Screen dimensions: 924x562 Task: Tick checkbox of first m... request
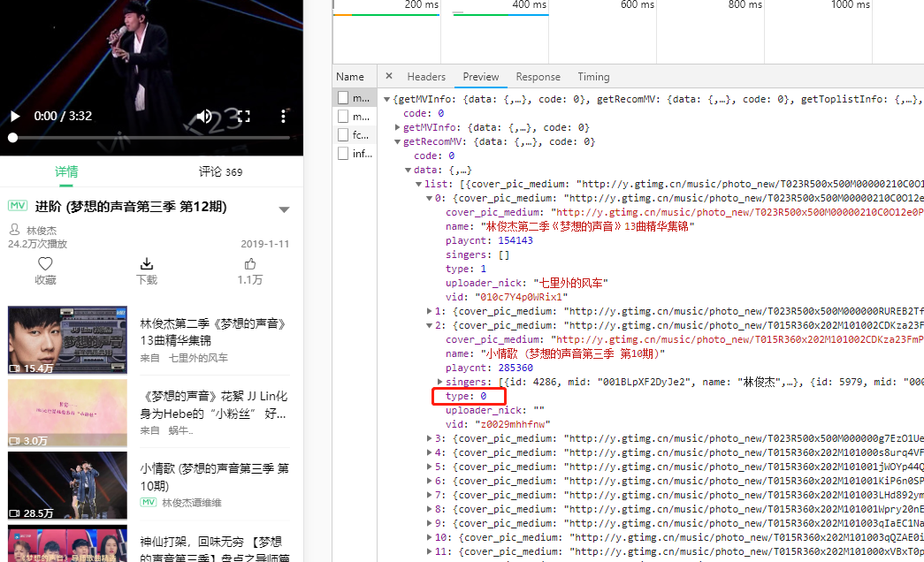point(343,98)
